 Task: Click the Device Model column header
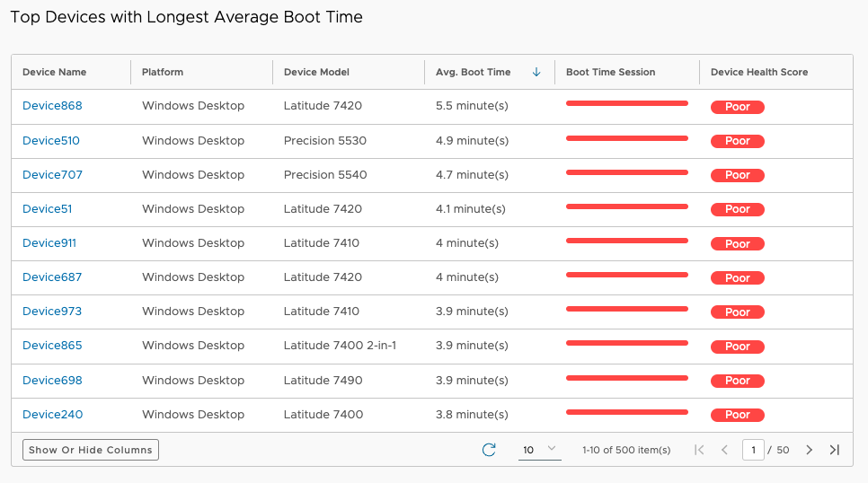coord(316,72)
